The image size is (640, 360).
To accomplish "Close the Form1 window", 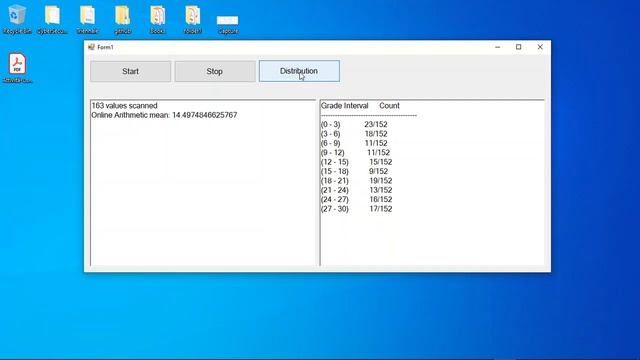I will [x=540, y=47].
